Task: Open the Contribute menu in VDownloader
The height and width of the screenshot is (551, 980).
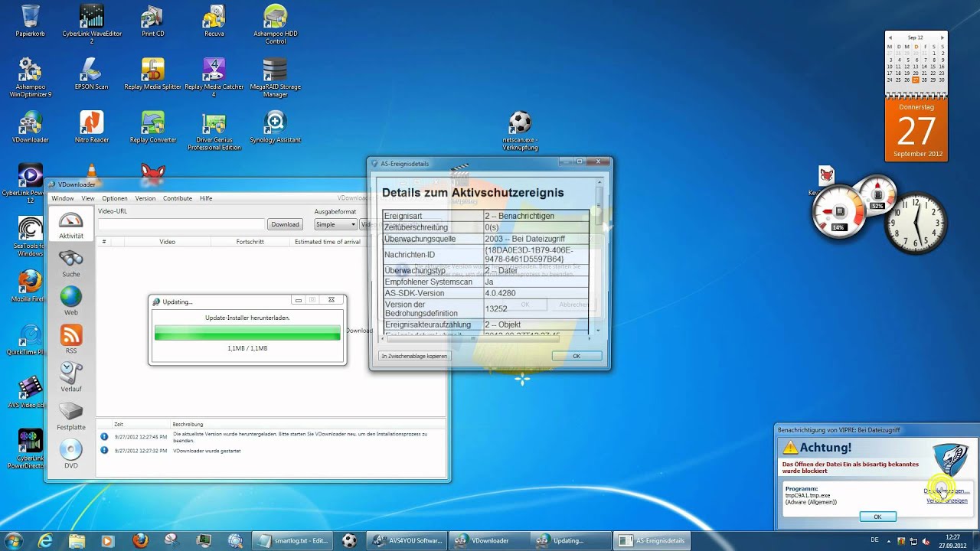Action: (178, 198)
